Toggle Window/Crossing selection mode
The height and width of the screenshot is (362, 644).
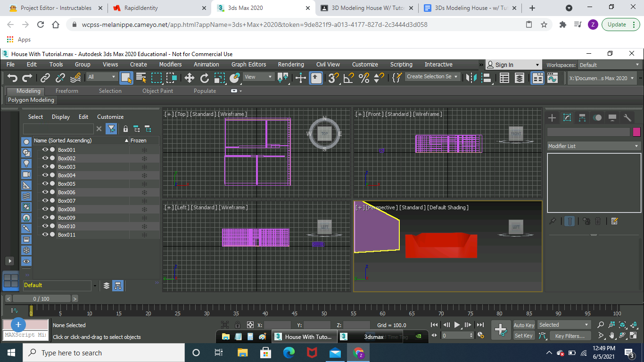click(172, 78)
